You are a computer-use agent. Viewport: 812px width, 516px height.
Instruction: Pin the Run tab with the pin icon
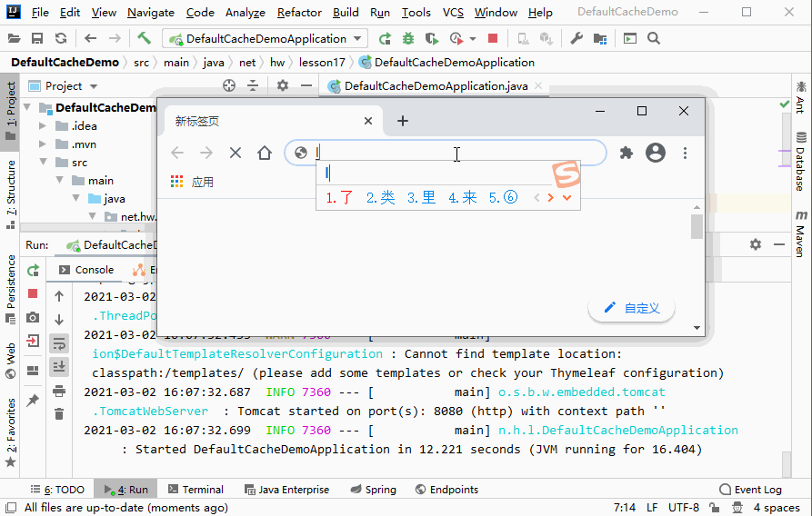[x=33, y=400]
